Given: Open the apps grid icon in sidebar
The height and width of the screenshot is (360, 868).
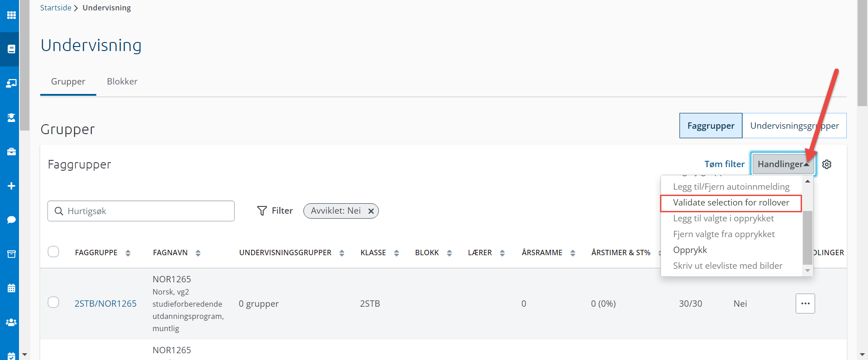Looking at the screenshot, I should tap(11, 15).
